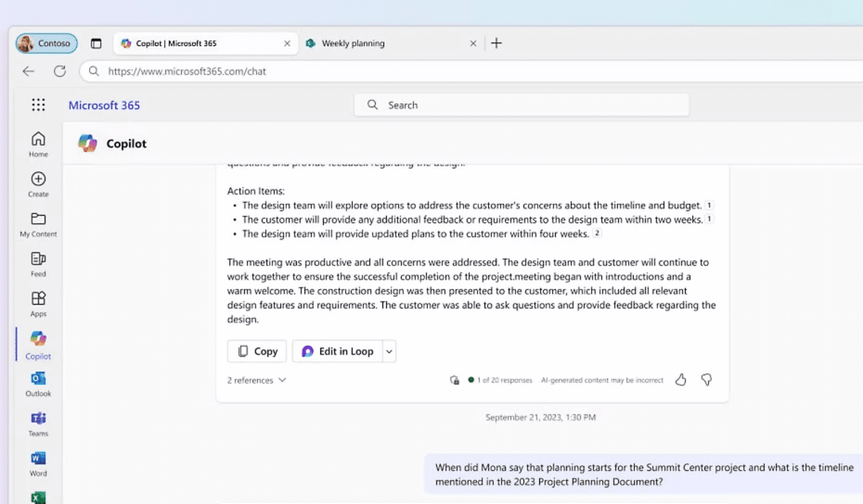Viewport: 863px width, 504px height.
Task: Open the Create sidebar icon
Action: [38, 184]
